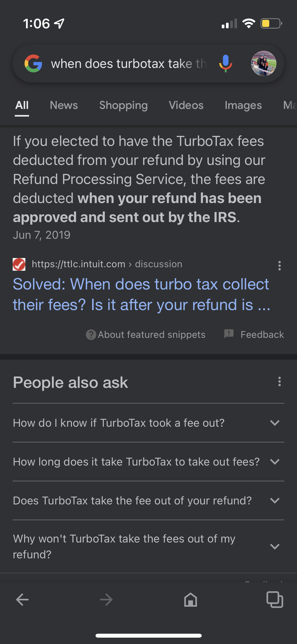Expand "How do I know if TurboTax took a fee out?"

[275, 423]
